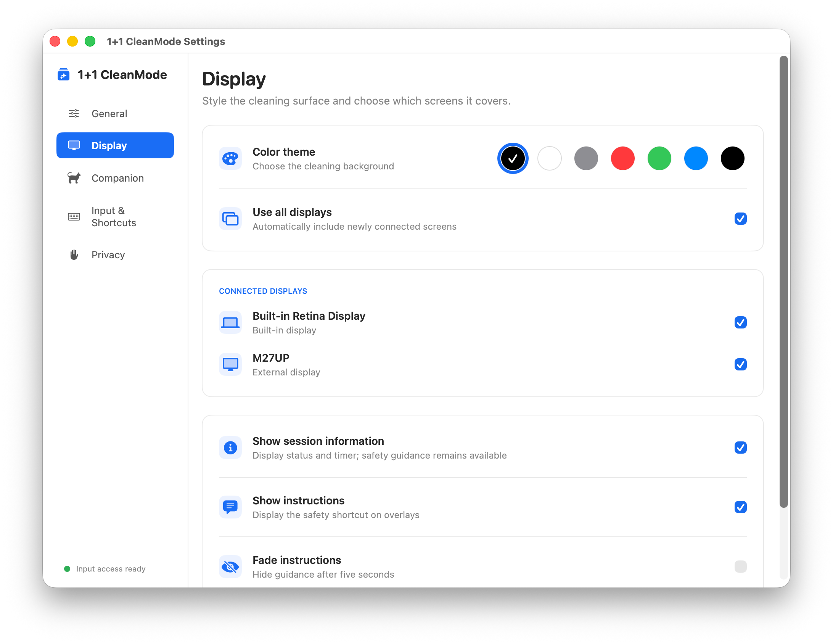Select the Display tab in sidebar
The height and width of the screenshot is (644, 833).
point(115,145)
